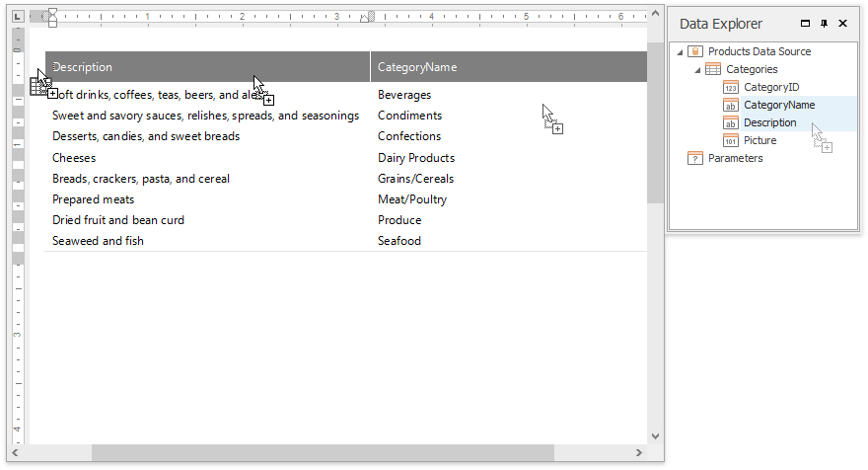The image size is (868, 470).
Task: Select the CategoryID field
Action: [x=771, y=87]
